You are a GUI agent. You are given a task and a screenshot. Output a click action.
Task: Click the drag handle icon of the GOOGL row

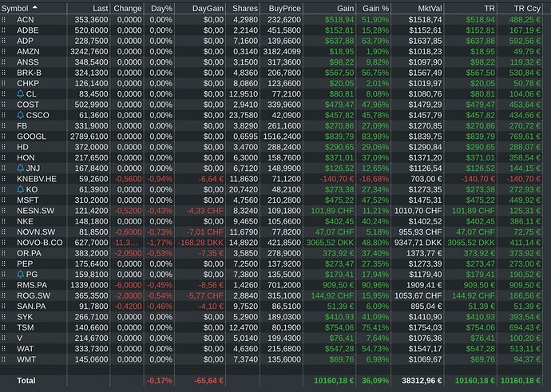(3, 137)
